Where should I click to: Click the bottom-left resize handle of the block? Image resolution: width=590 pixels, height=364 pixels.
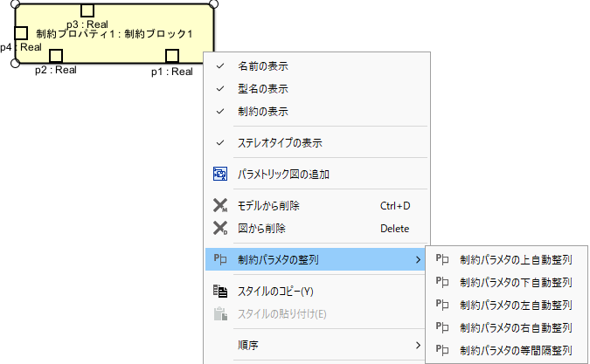pos(15,63)
